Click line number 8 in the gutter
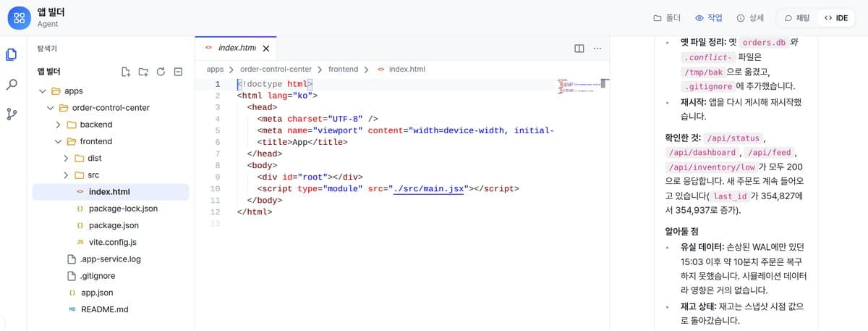 (217, 164)
